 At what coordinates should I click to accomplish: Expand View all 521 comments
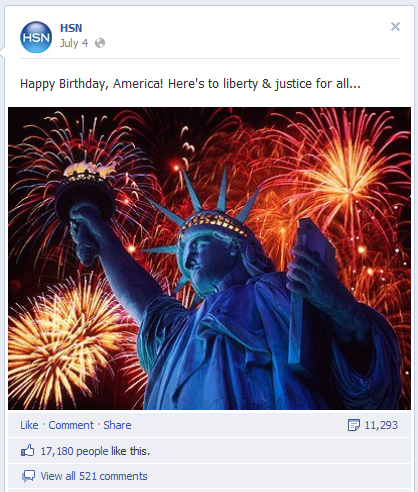pos(94,476)
